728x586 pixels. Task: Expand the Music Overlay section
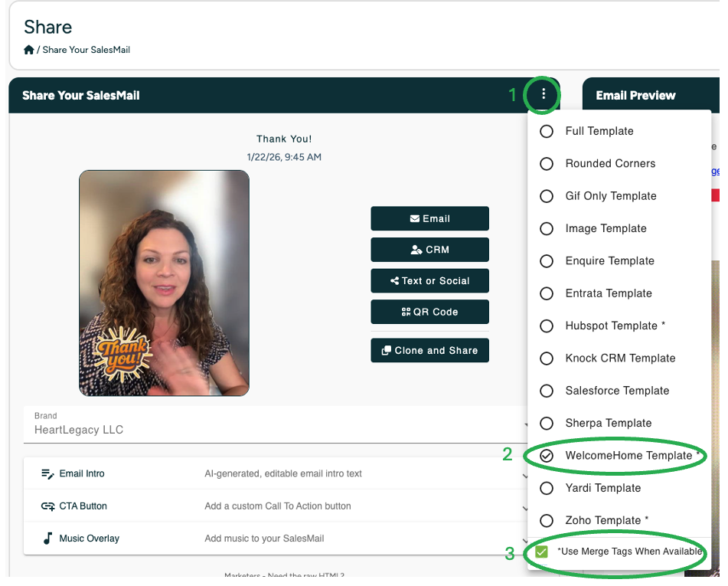click(x=276, y=539)
